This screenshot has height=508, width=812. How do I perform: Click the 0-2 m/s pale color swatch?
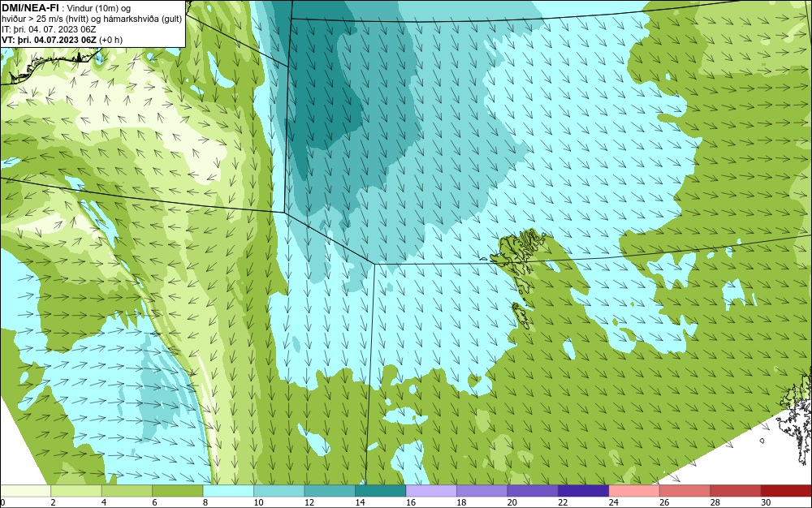tap(25, 491)
